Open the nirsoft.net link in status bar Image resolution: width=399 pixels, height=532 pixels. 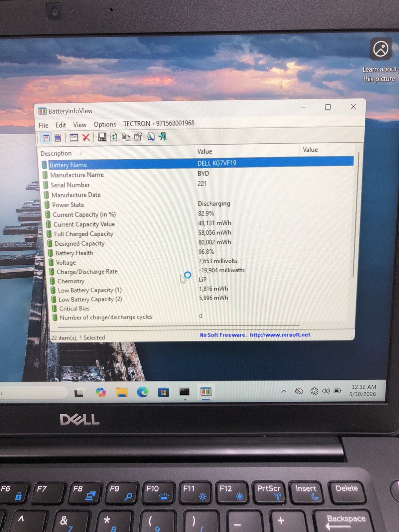pyautogui.click(x=280, y=334)
